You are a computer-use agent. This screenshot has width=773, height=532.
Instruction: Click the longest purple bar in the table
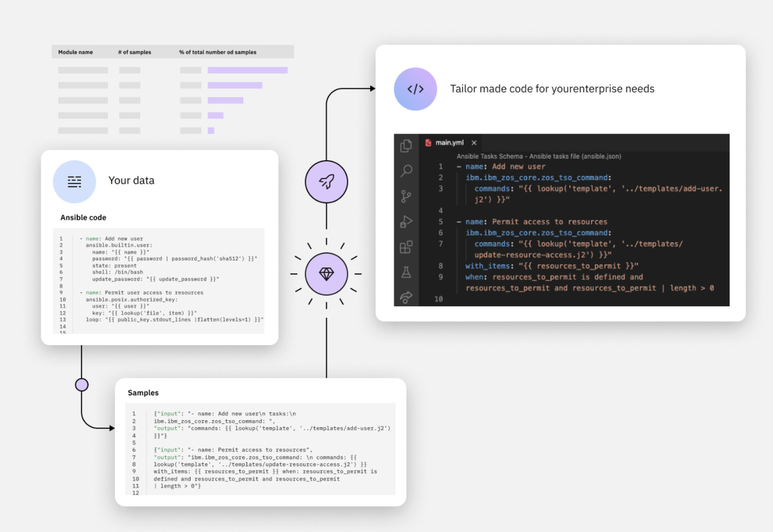click(248, 70)
